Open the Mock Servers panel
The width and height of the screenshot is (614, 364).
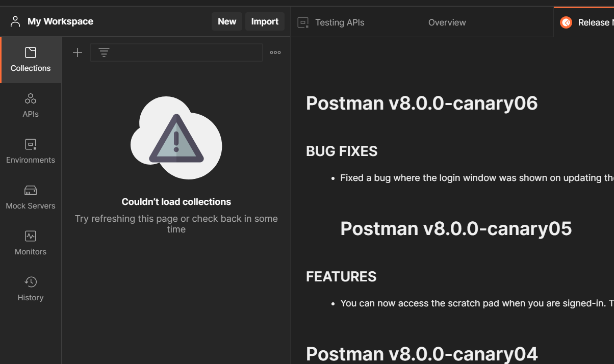click(x=30, y=197)
